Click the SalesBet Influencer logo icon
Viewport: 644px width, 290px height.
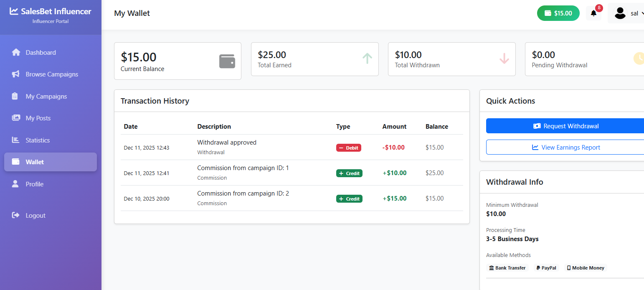(x=15, y=11)
